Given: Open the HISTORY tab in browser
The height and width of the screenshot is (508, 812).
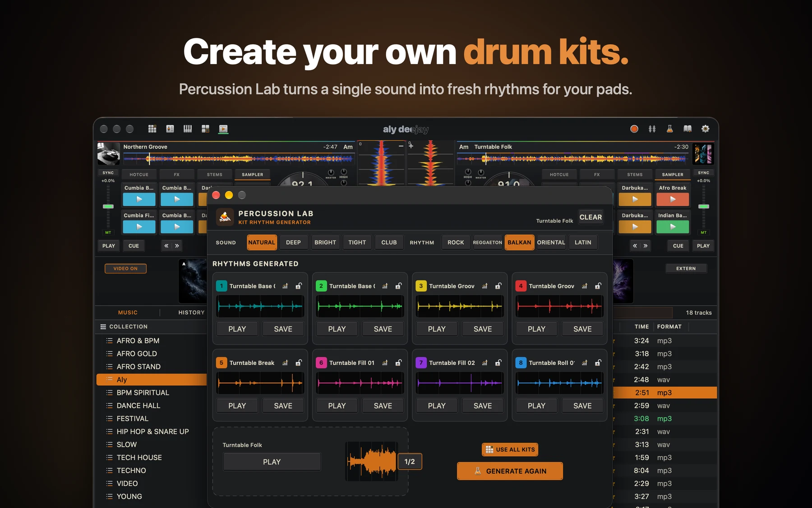Looking at the screenshot, I should (x=191, y=312).
